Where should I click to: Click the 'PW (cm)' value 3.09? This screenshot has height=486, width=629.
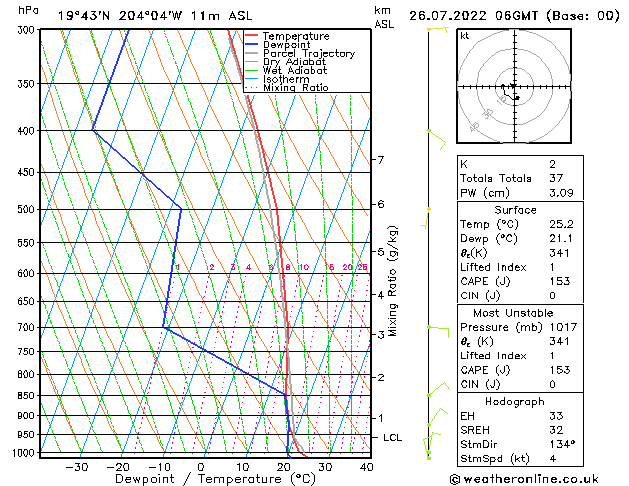coord(561,193)
